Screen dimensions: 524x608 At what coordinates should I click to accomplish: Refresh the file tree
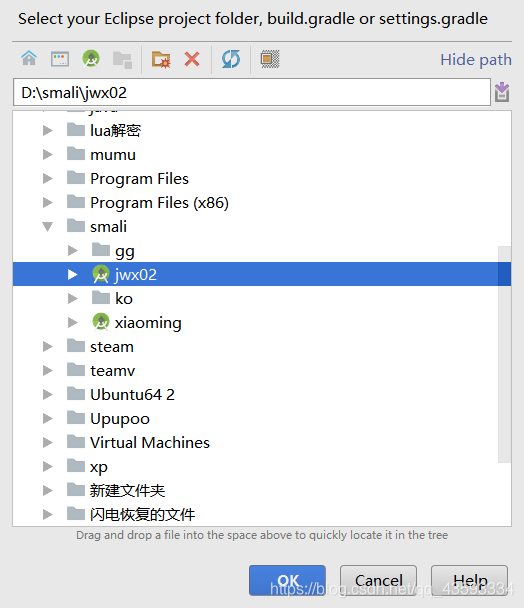coord(231,59)
